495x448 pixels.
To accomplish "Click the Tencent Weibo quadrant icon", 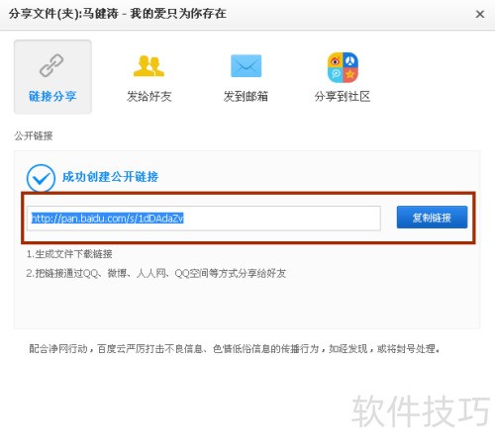I will pyautogui.click(x=335, y=75).
